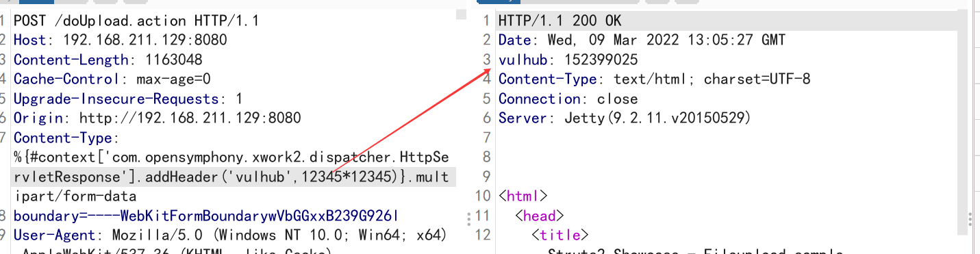
Task: Select the Host header line in request
Action: coord(120,40)
